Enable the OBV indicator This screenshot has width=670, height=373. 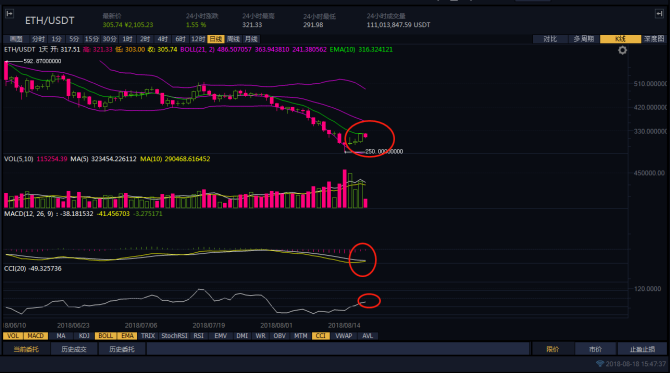pos(279,336)
